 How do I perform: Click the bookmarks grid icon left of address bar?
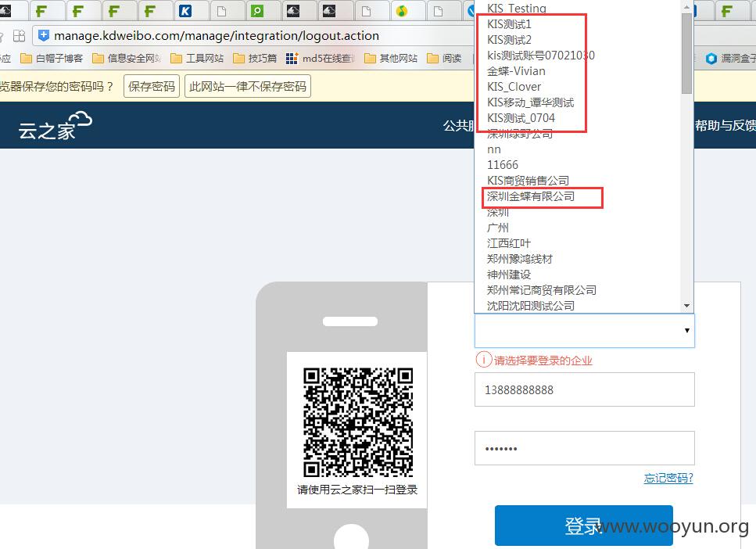coord(19,36)
